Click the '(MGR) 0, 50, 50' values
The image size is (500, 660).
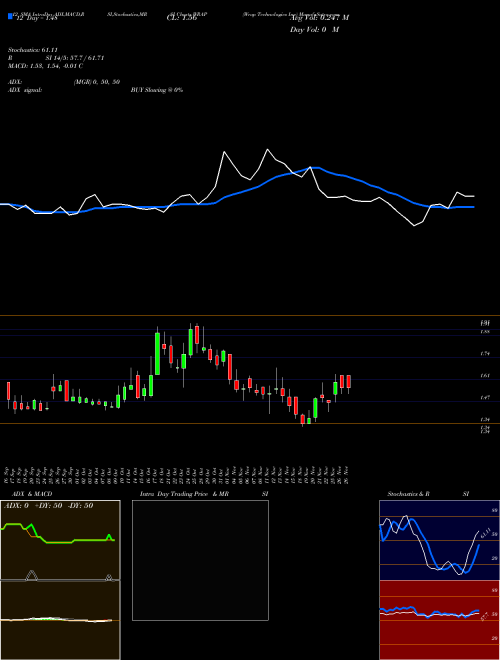(x=97, y=82)
